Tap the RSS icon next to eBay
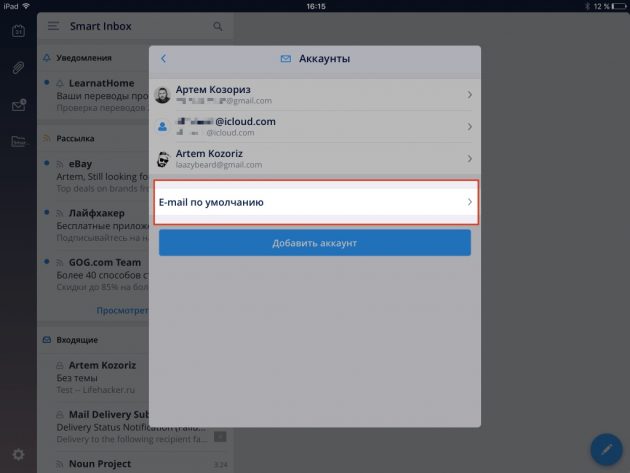The height and width of the screenshot is (473, 630). [x=60, y=164]
